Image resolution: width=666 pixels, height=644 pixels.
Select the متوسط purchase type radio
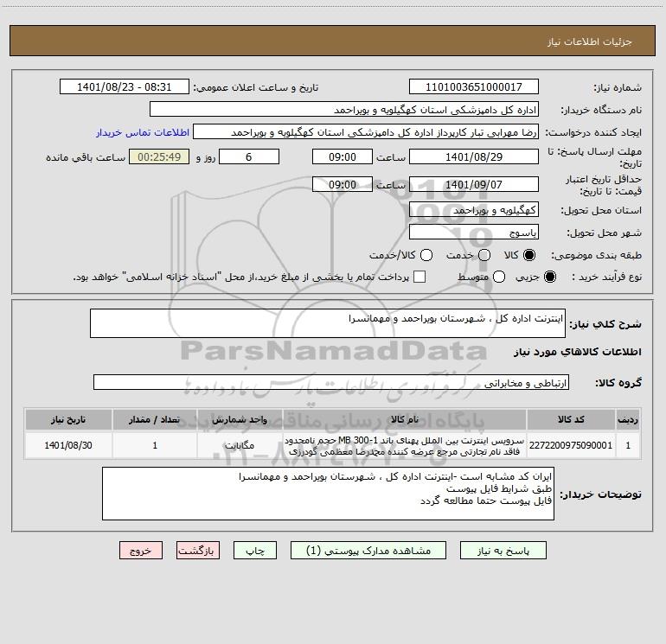pos(499,277)
